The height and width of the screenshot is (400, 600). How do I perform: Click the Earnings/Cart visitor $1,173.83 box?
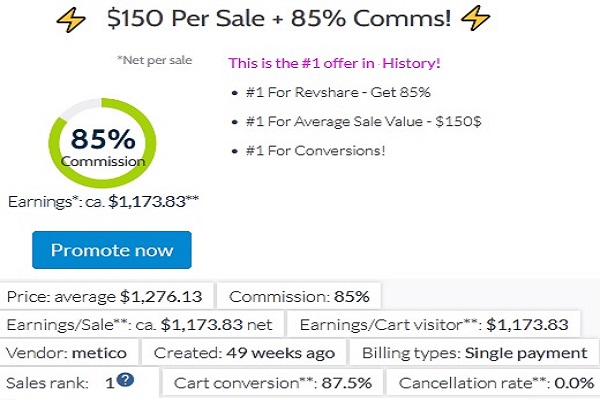pos(434,325)
